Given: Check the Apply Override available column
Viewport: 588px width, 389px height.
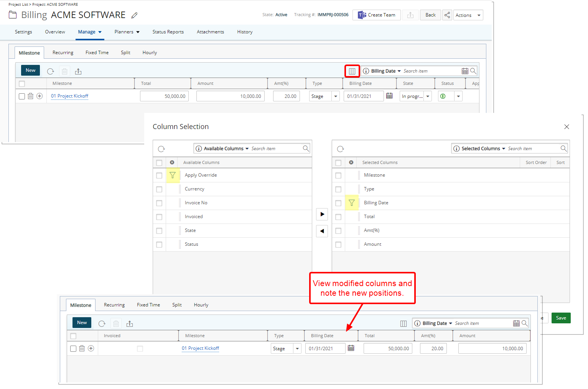Looking at the screenshot, I should click(x=159, y=175).
